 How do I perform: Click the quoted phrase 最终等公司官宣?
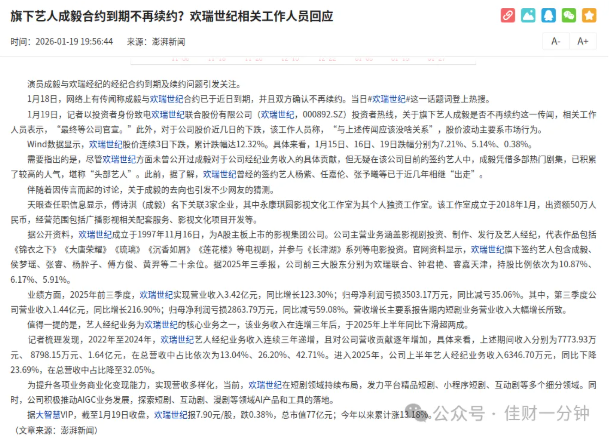tap(93, 129)
